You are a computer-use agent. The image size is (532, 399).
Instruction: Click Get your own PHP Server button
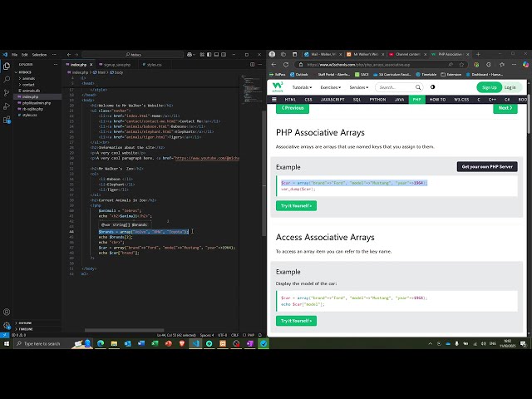point(487,166)
